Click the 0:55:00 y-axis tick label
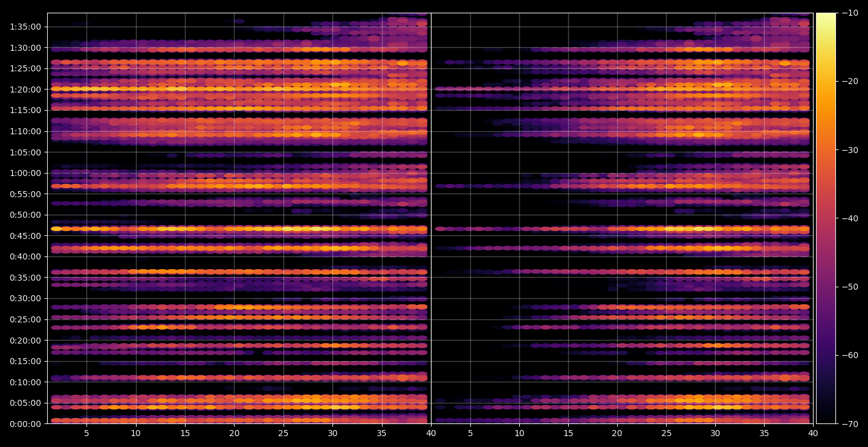The width and height of the screenshot is (868, 447). [25, 194]
